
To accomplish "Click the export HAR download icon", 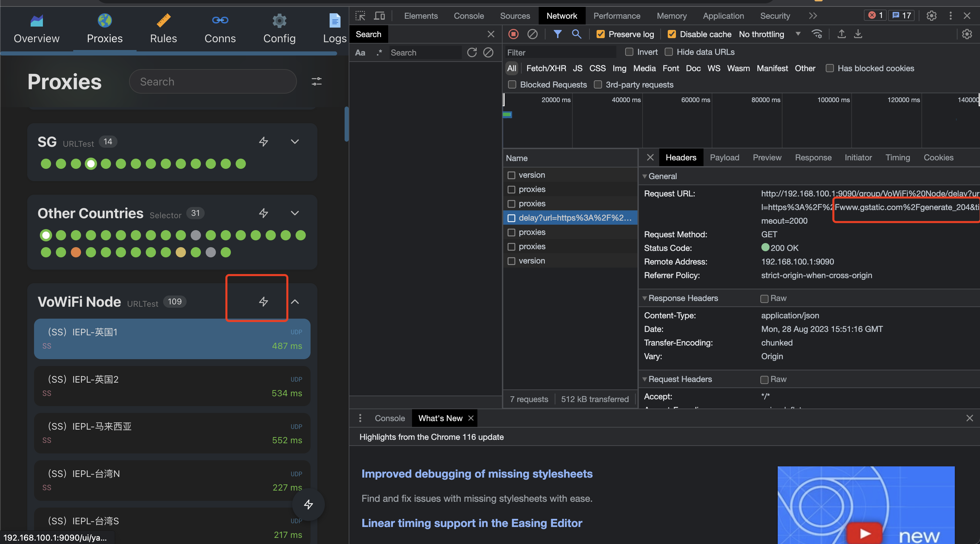I will coord(858,34).
